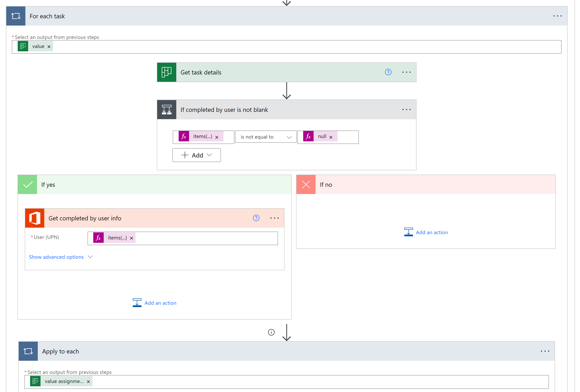Click the If no branch label
Viewport: 580px width, 392px height.
coord(327,184)
